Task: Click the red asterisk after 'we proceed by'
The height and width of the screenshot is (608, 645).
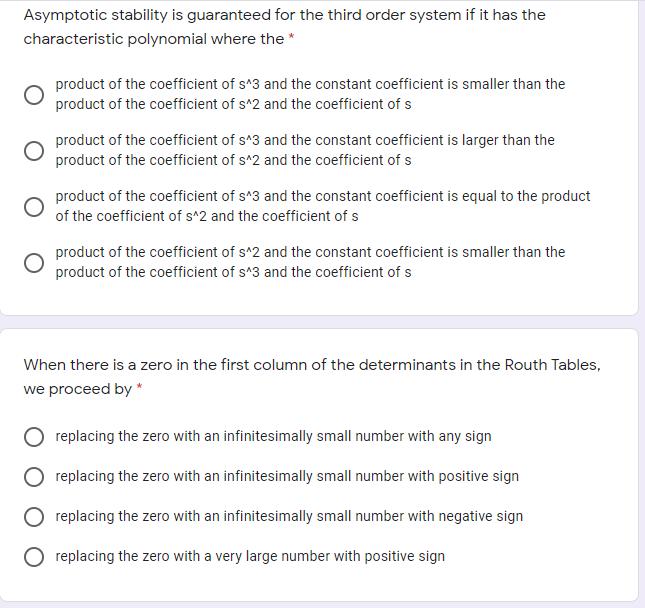Action: [139, 389]
